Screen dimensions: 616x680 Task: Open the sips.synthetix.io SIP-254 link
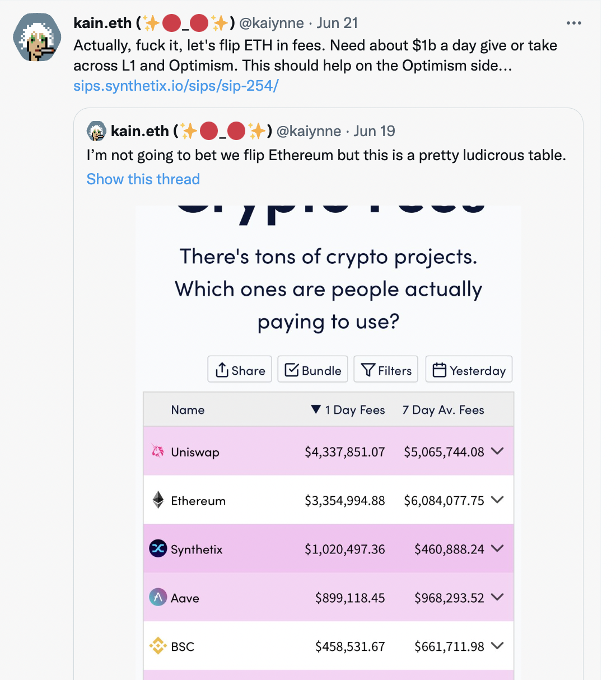(x=175, y=85)
